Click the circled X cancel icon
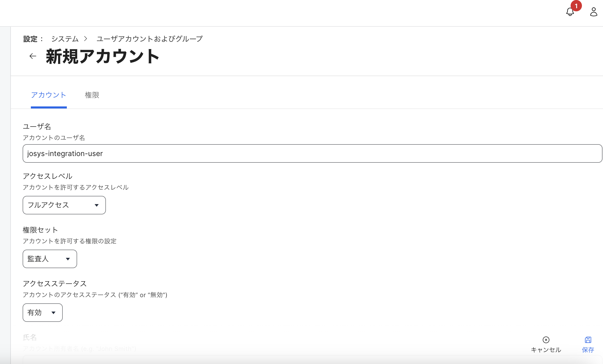Viewport: 603px width, 364px height. [x=546, y=340]
